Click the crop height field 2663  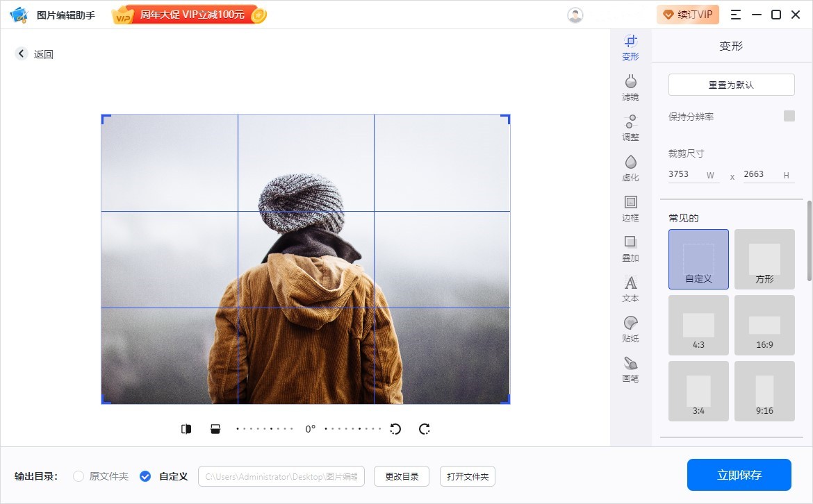(769, 174)
